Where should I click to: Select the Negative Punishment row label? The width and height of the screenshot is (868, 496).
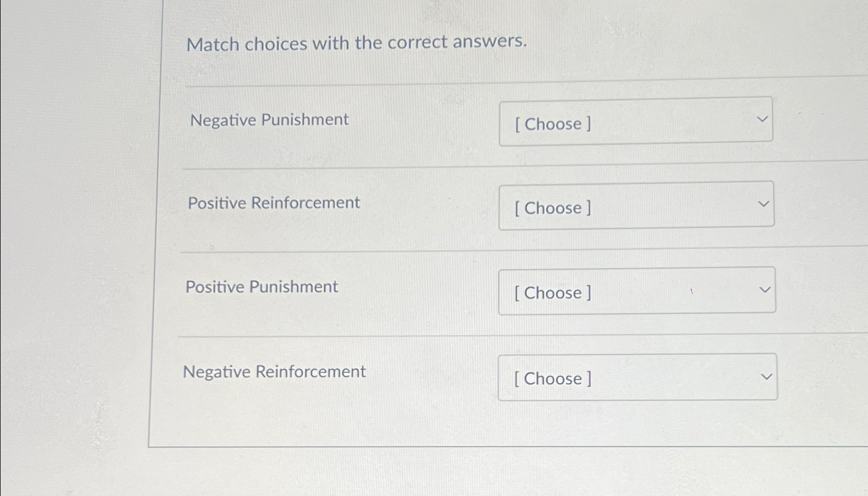point(268,120)
